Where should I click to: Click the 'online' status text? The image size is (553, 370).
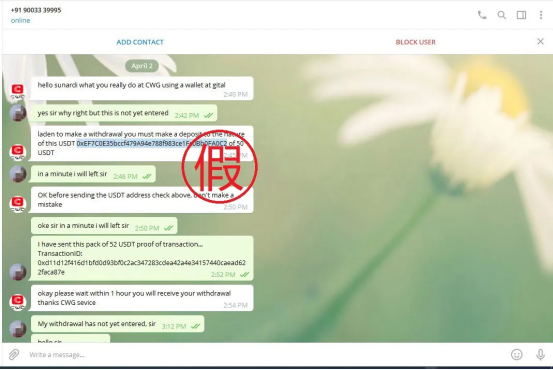[20, 20]
